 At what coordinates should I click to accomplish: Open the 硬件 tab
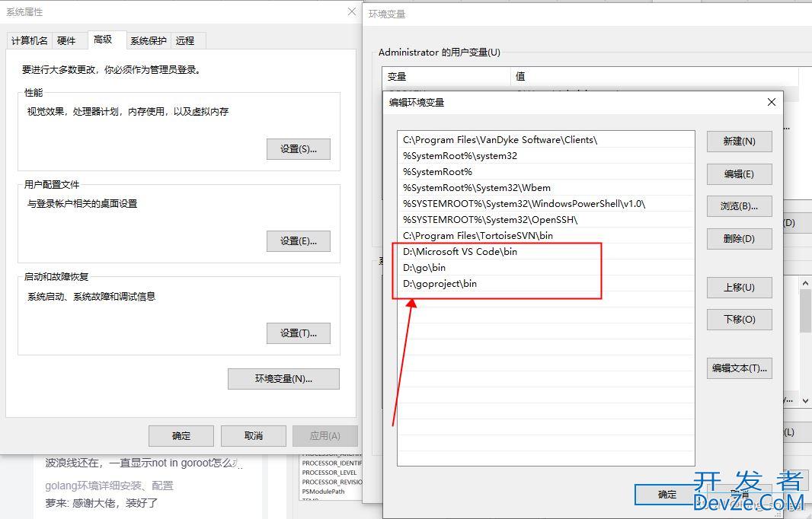point(66,40)
